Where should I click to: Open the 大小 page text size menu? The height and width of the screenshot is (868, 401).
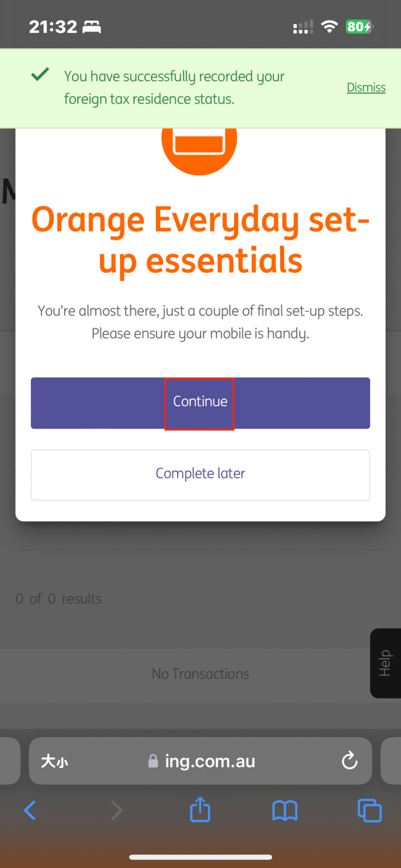(x=54, y=761)
